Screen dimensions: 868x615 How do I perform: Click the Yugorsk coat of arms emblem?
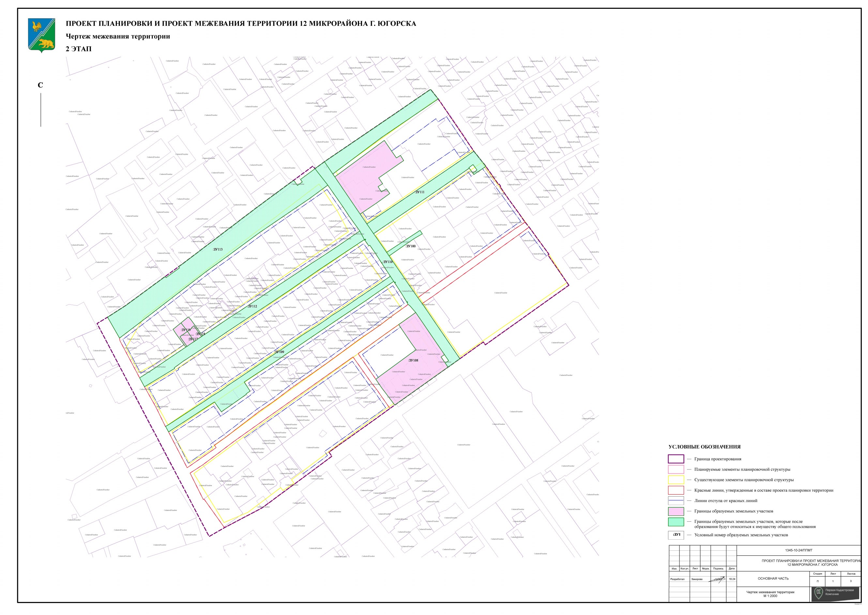[x=42, y=35]
